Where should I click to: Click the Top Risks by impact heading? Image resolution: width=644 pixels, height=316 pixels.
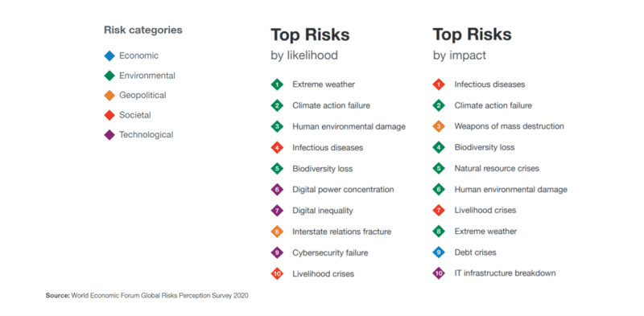pos(473,44)
